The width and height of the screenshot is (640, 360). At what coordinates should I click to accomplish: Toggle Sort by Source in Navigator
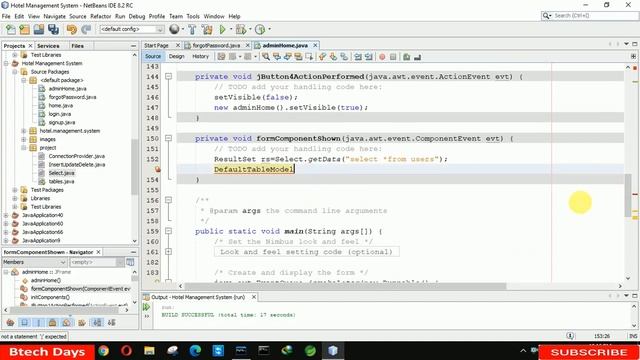[111, 322]
